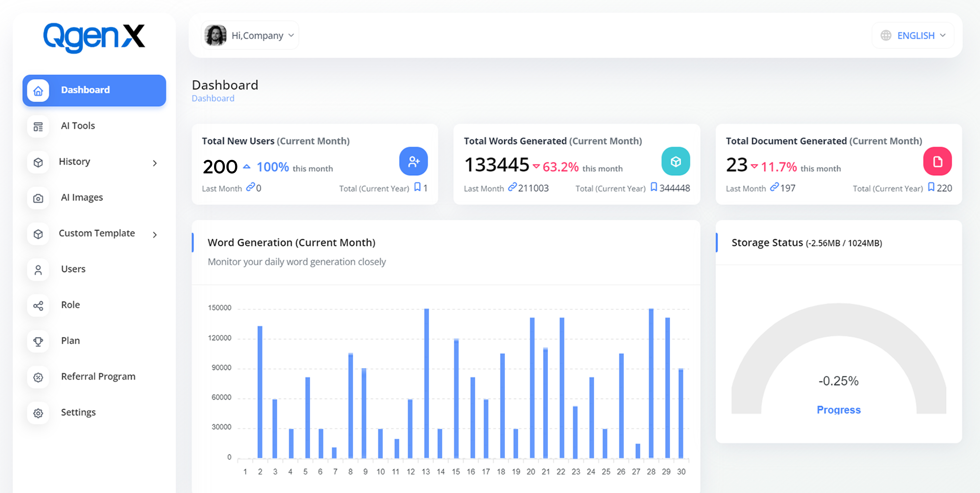Click the Dashboard home icon in sidebar
This screenshot has height=493, width=980.
tap(38, 91)
